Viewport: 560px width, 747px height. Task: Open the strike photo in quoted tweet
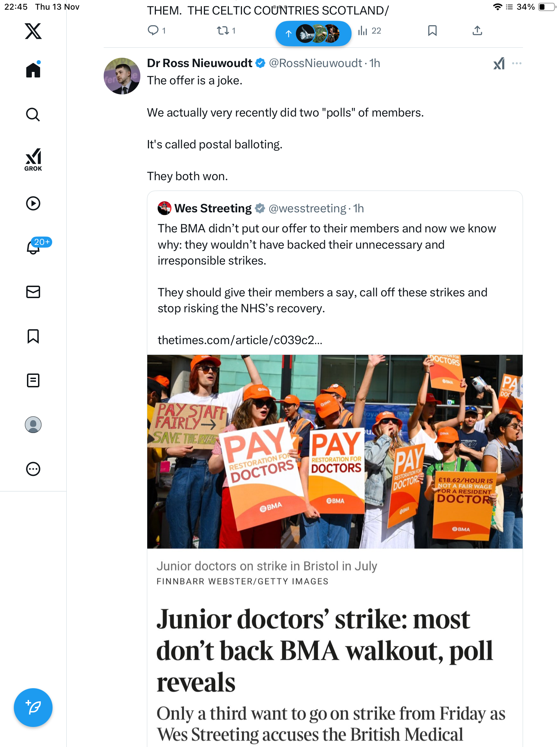335,451
